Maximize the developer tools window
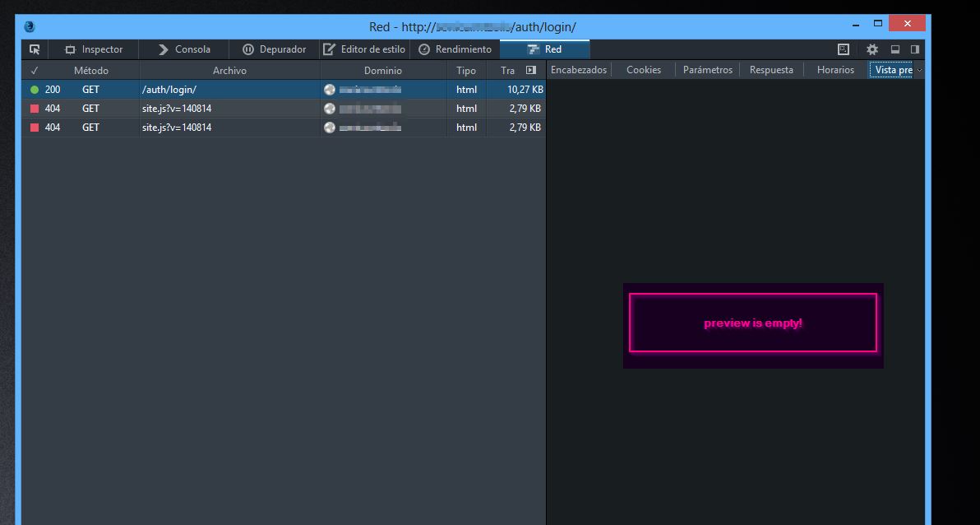The image size is (980, 525). click(x=878, y=24)
